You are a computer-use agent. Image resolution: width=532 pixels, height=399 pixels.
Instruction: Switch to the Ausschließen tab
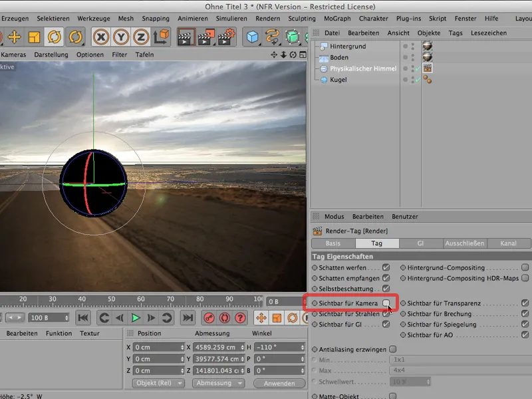[464, 243]
